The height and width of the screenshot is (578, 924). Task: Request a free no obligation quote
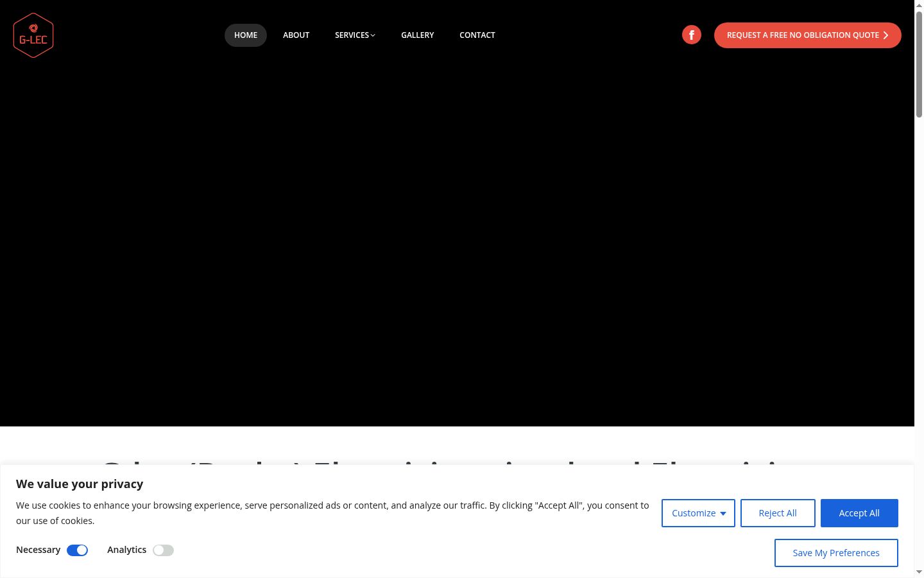click(x=808, y=35)
